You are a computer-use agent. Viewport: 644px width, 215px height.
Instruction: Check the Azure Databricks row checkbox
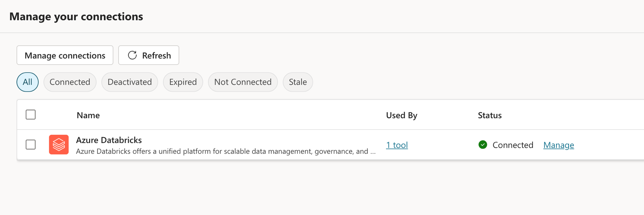(x=31, y=145)
